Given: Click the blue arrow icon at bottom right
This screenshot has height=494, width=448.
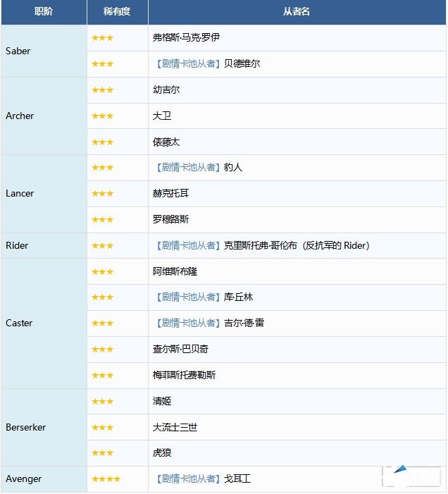Looking at the screenshot, I should click(401, 469).
